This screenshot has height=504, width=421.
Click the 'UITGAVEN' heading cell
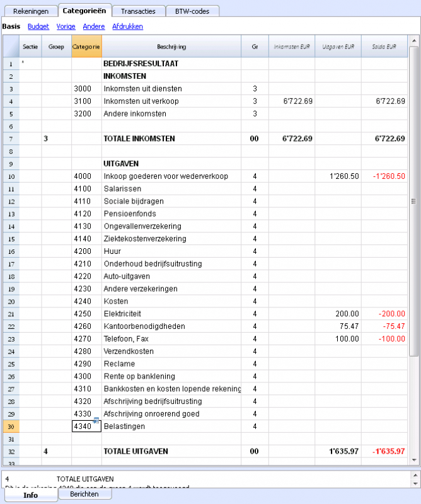point(171,164)
